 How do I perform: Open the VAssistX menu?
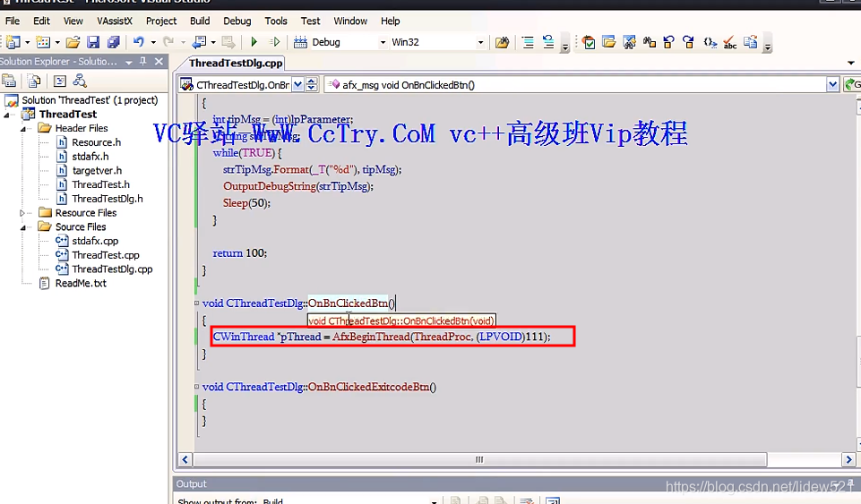[115, 21]
